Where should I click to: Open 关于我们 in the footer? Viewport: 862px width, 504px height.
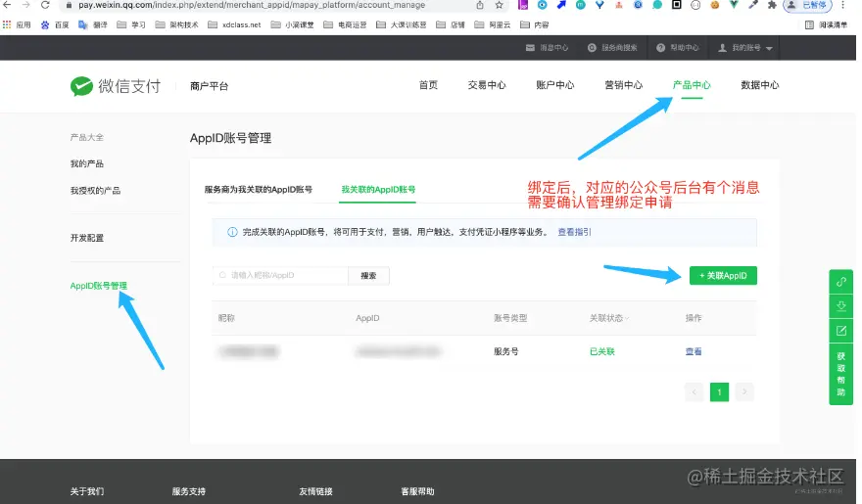pos(87,491)
